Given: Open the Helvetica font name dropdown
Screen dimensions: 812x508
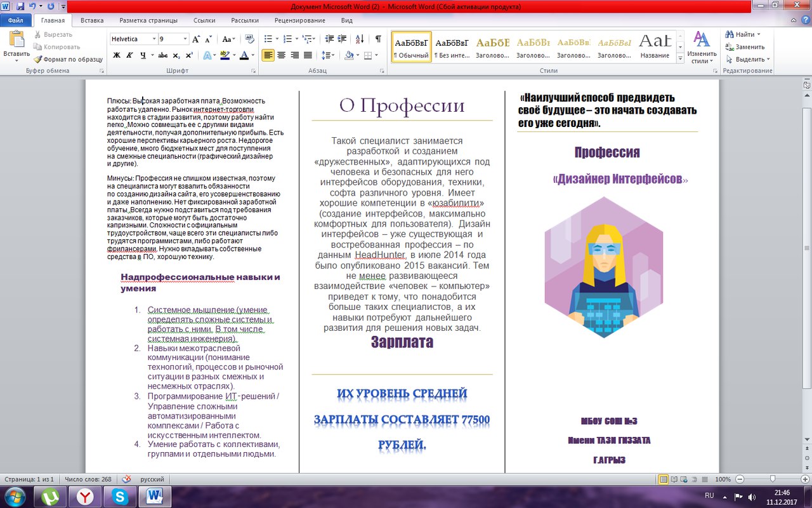Looking at the screenshot, I should (153, 39).
